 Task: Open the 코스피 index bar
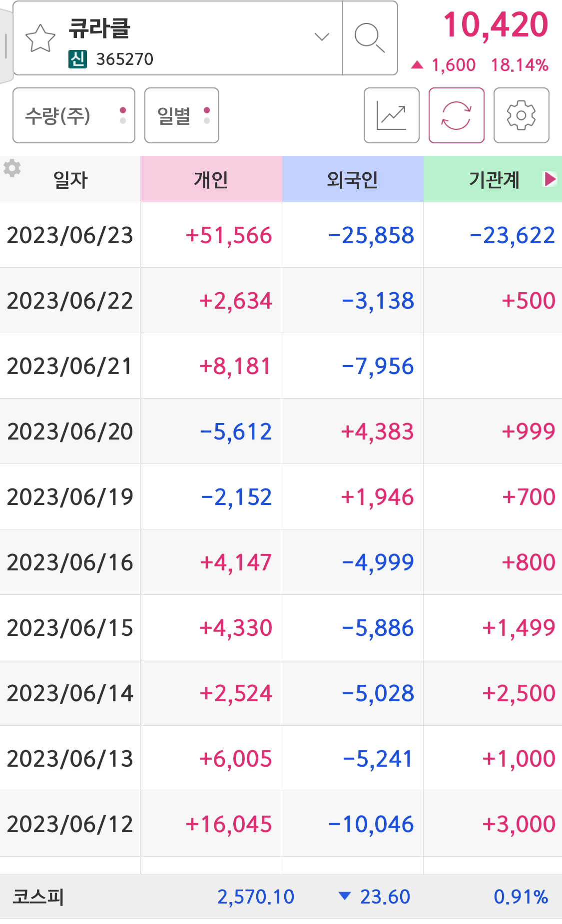[x=281, y=897]
